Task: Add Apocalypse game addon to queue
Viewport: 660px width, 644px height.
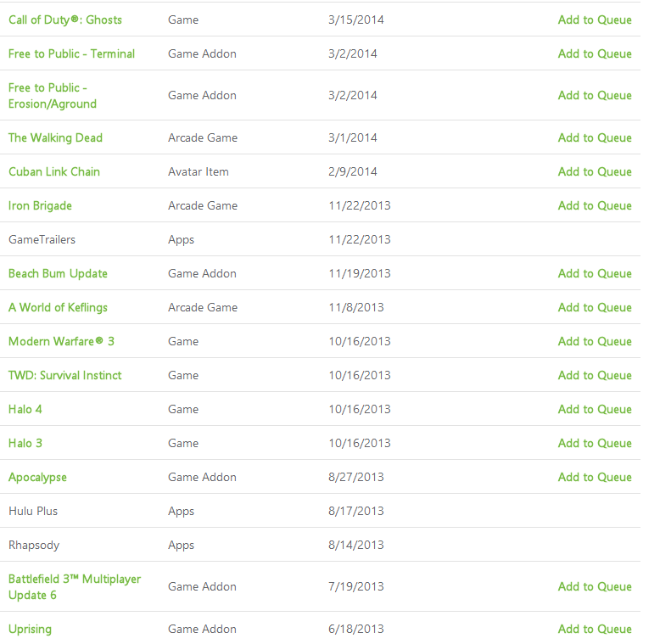Action: tap(595, 478)
